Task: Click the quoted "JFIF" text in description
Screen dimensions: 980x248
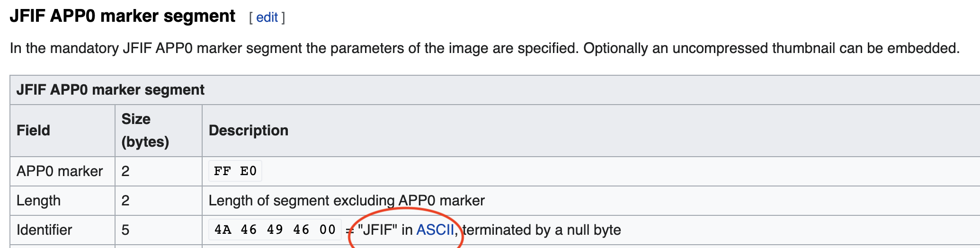Action: pyautogui.click(x=378, y=230)
